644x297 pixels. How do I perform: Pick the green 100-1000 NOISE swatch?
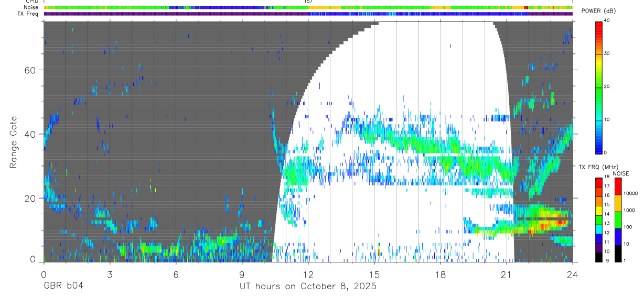618,220
